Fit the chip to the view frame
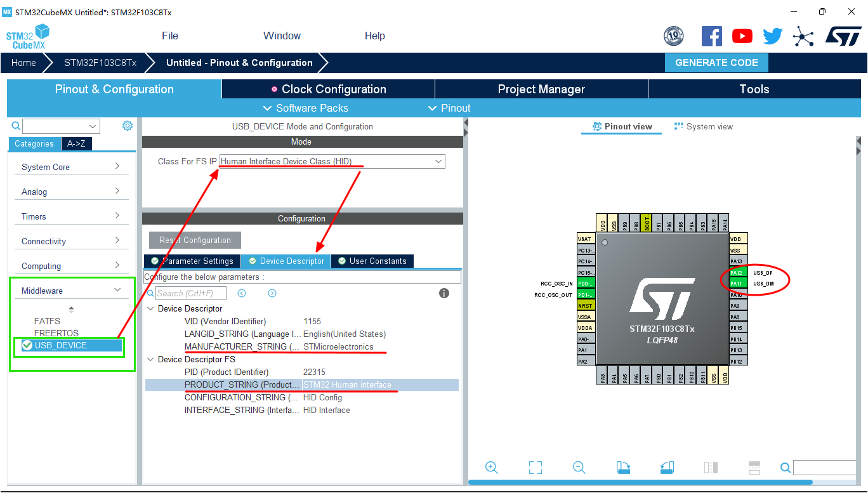Screen dimensions: 868x493 pyautogui.click(x=536, y=468)
